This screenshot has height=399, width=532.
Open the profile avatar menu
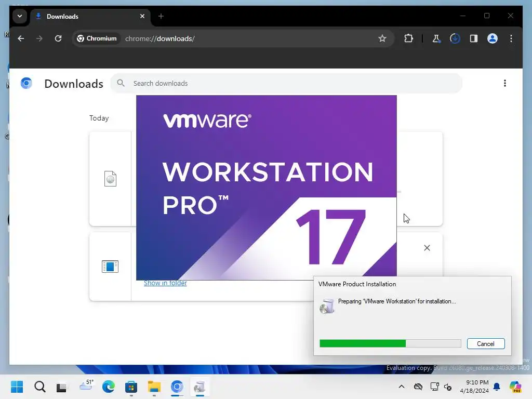point(493,38)
